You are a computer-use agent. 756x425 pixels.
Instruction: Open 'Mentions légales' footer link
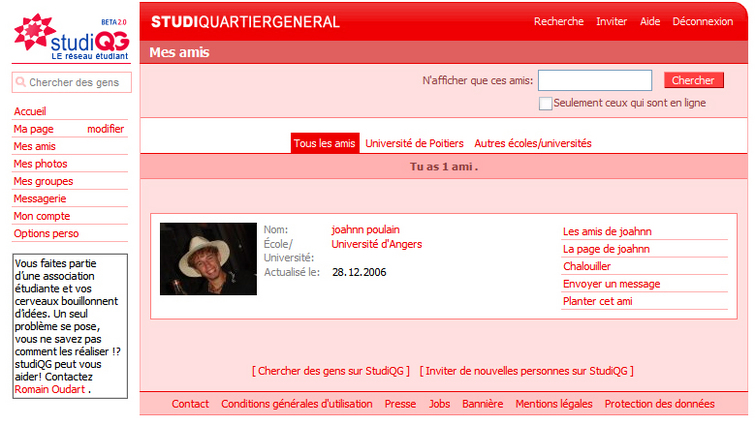point(554,404)
